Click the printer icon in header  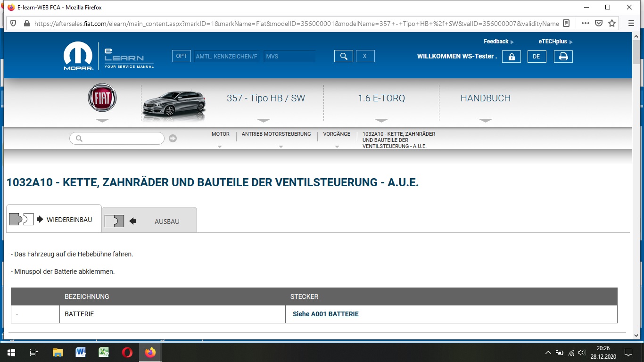pos(563,57)
